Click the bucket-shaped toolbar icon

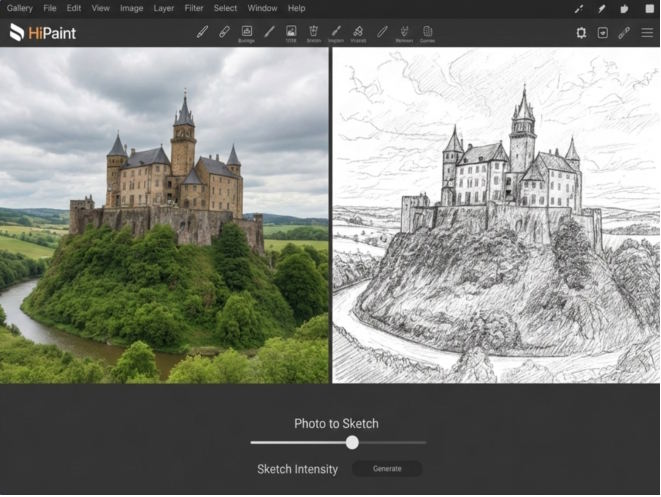coord(313,31)
